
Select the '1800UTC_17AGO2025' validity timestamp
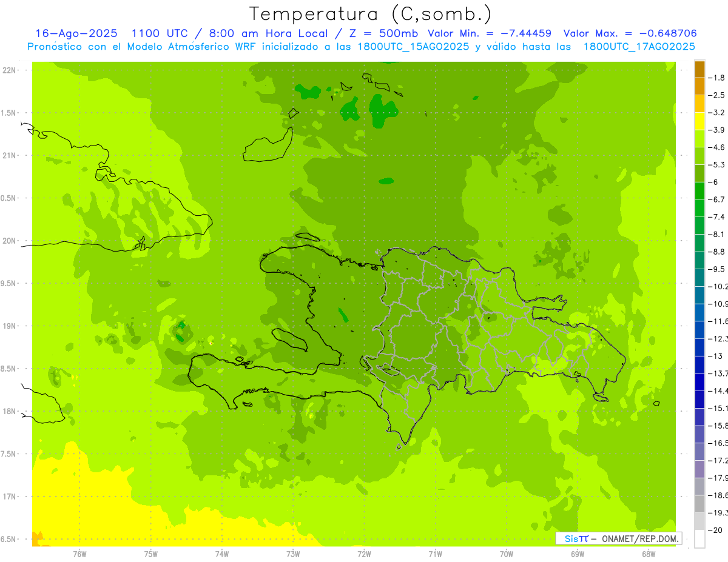pyautogui.click(x=639, y=47)
